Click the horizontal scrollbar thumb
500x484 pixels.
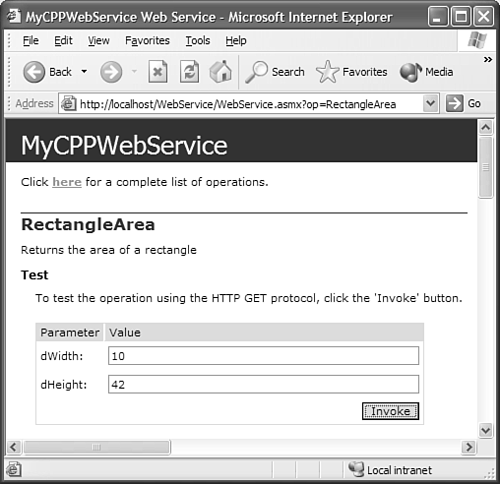97,447
